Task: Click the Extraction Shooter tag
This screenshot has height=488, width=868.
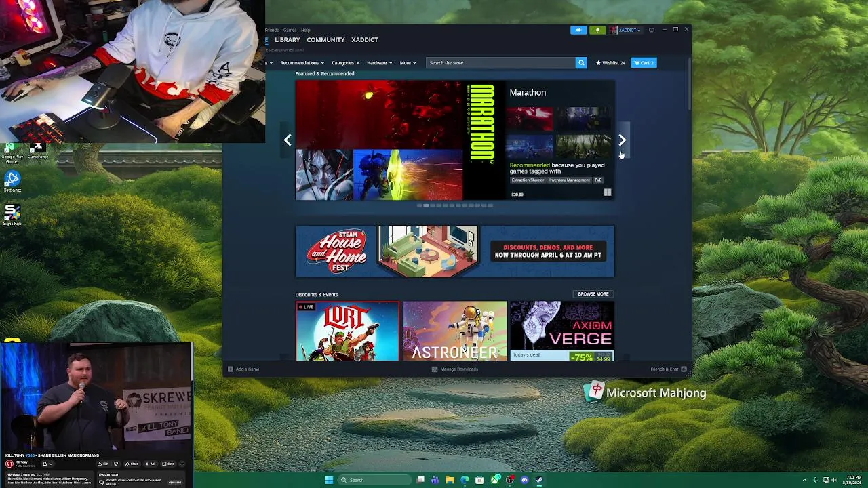Action: click(x=528, y=180)
